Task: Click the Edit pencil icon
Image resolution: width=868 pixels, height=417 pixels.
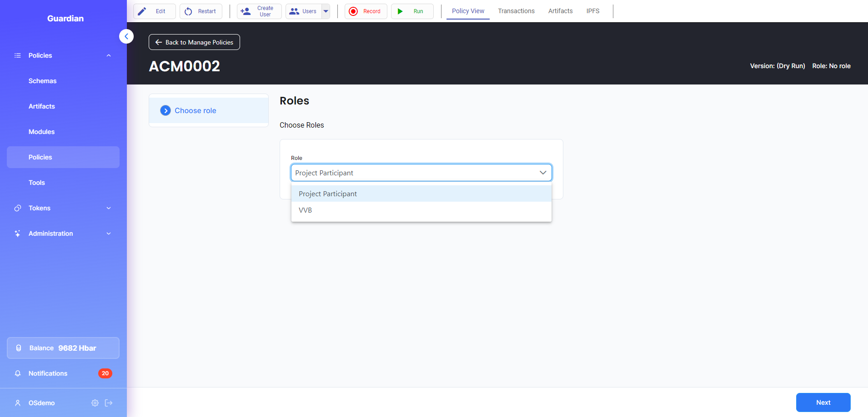Action: coord(142,11)
